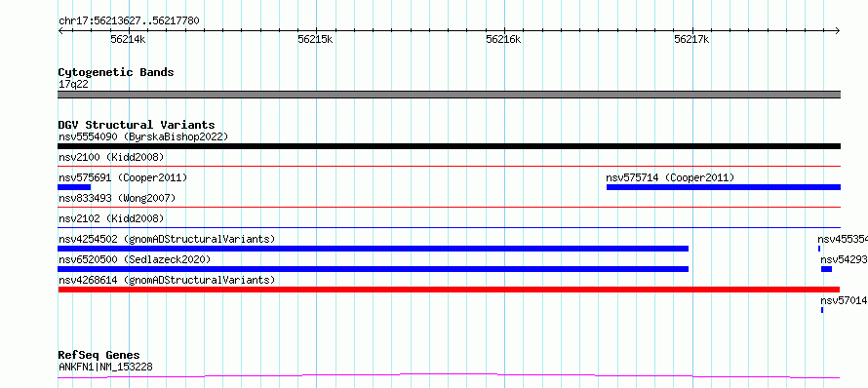Viewport: 868px width, 388px height.
Task: Select the thin red nsv833493 variant line
Action: pyautogui.click(x=449, y=207)
